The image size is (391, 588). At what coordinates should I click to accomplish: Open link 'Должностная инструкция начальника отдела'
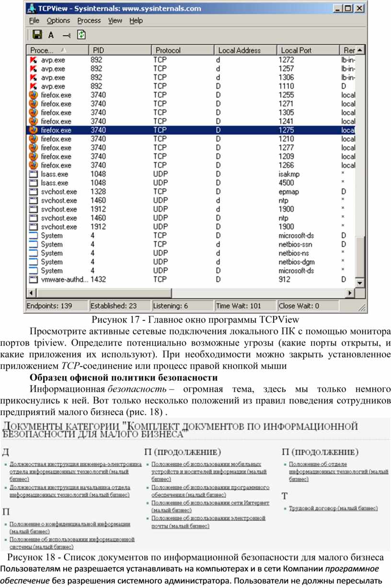(69, 490)
